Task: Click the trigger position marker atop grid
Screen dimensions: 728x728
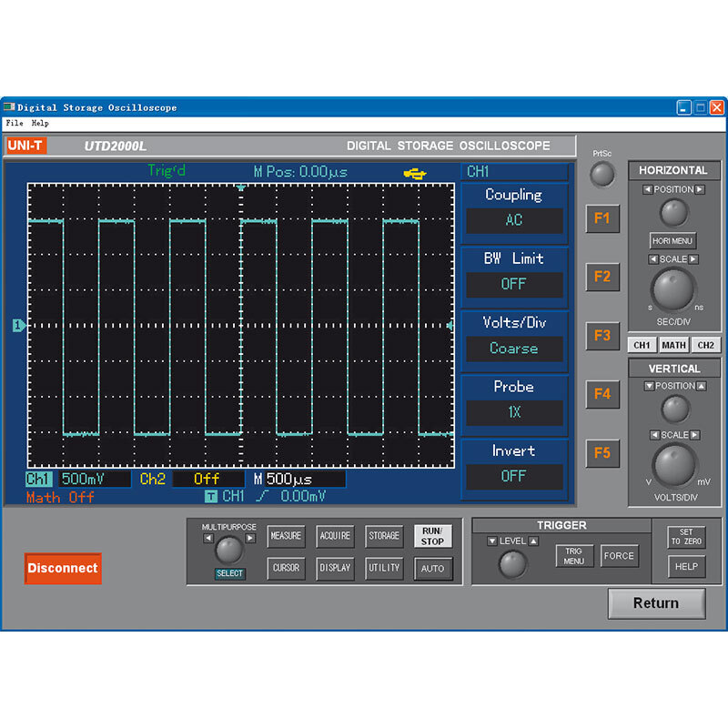Action: tap(240, 187)
